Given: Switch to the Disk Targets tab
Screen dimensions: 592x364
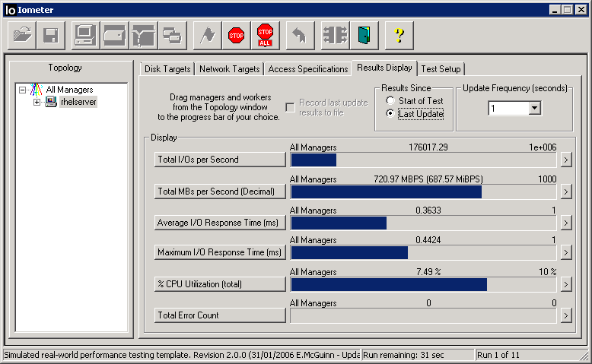Looking at the screenshot, I should 167,69.
